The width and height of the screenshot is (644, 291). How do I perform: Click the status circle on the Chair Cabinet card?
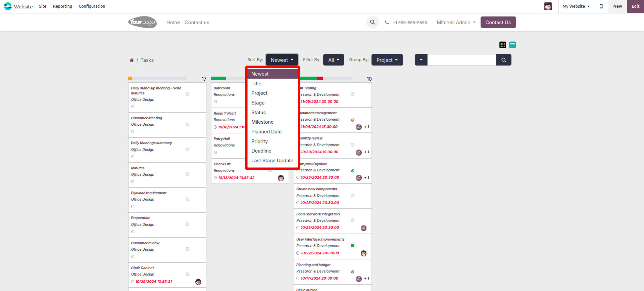(x=187, y=274)
